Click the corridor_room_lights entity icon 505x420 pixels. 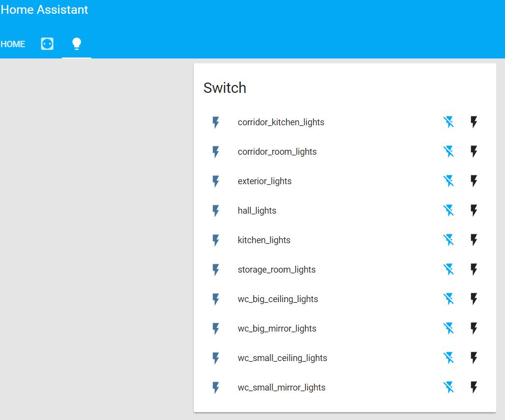[x=215, y=152]
